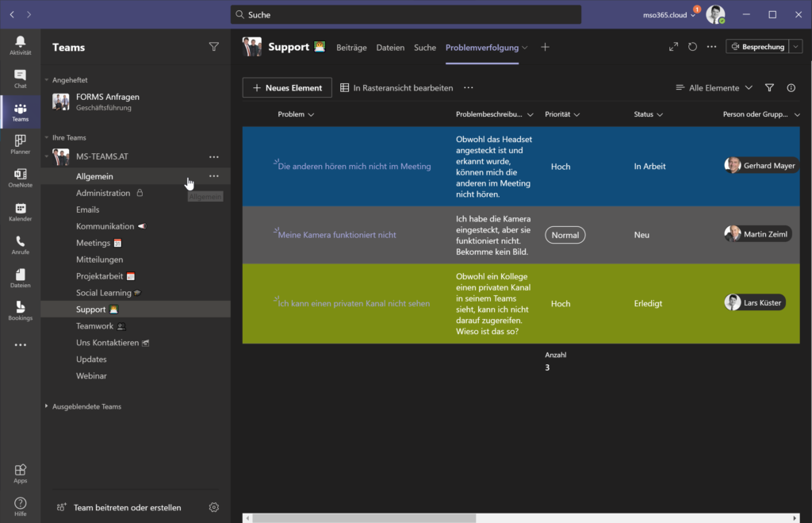The height and width of the screenshot is (523, 812).
Task: Open the Administration channel
Action: [x=136, y=193]
